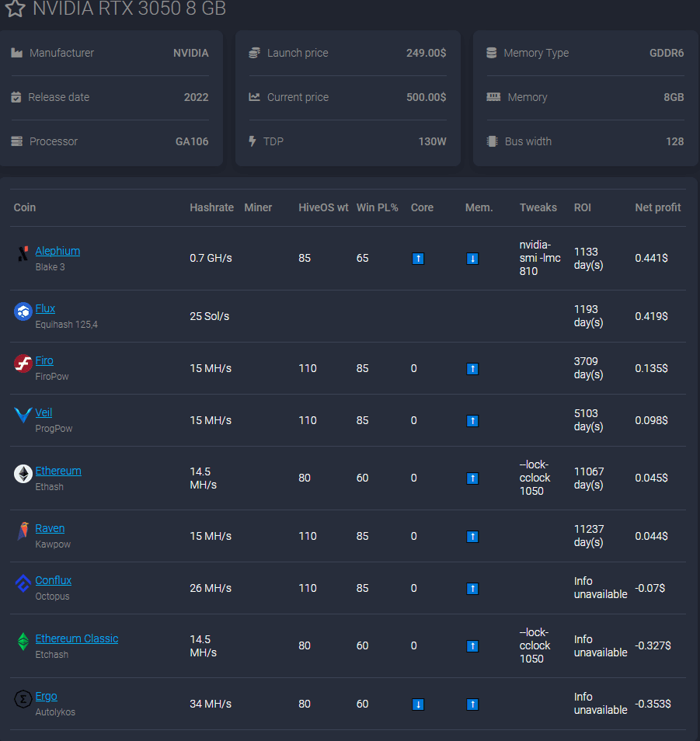Click the Manufacturer factory icon
The height and width of the screenshot is (741, 700).
pos(16,53)
